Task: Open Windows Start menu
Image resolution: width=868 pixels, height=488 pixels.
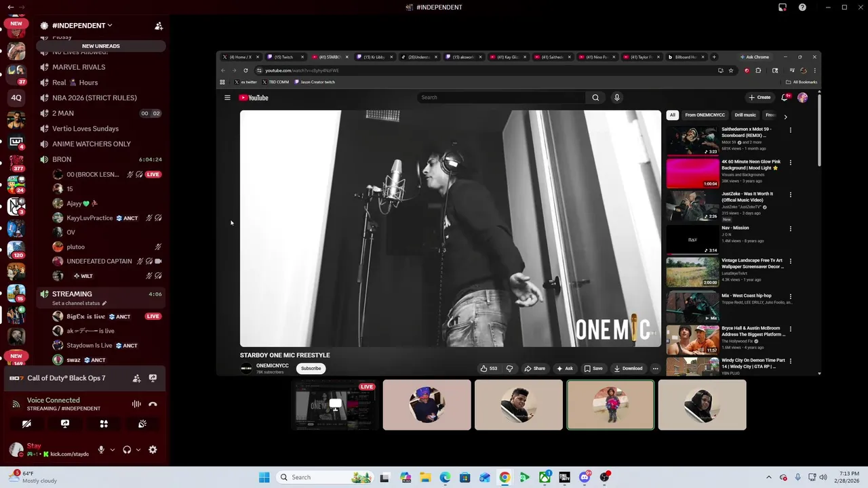Action: point(264,477)
